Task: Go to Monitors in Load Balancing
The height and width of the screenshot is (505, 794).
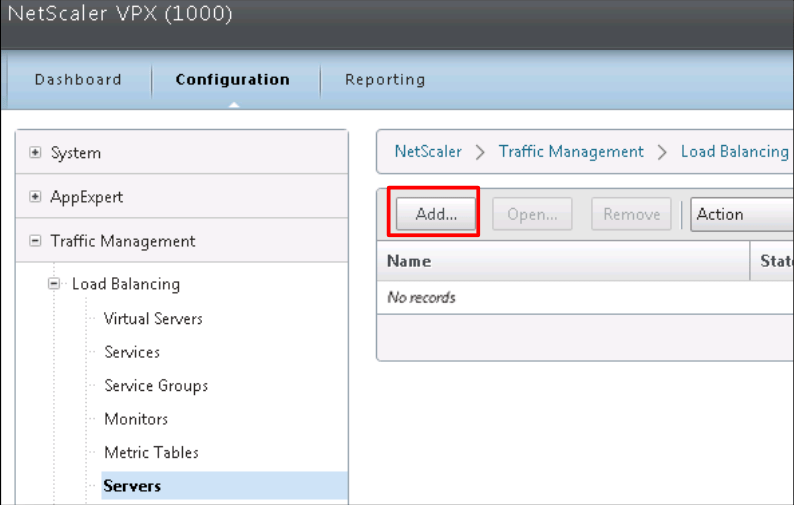Action: [136, 419]
